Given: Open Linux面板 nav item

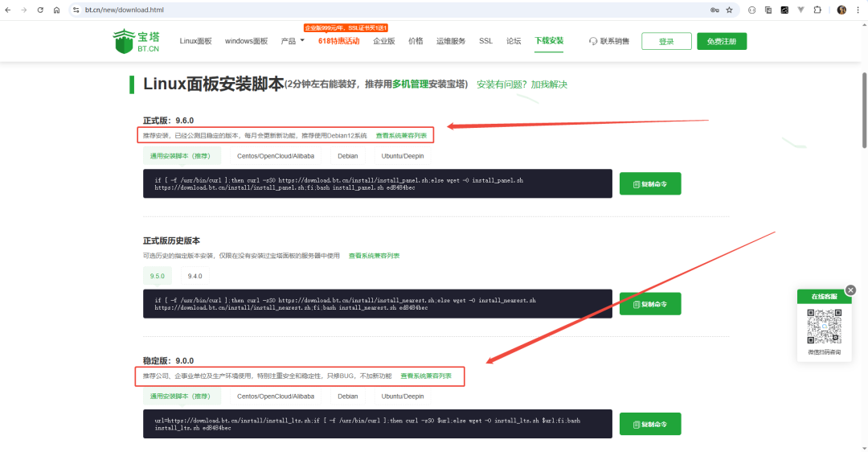Looking at the screenshot, I should tap(195, 41).
